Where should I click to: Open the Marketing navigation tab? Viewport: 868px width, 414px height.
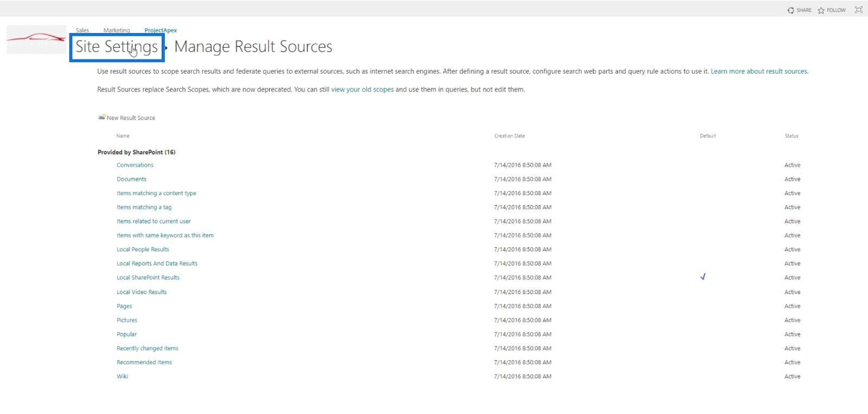click(117, 30)
